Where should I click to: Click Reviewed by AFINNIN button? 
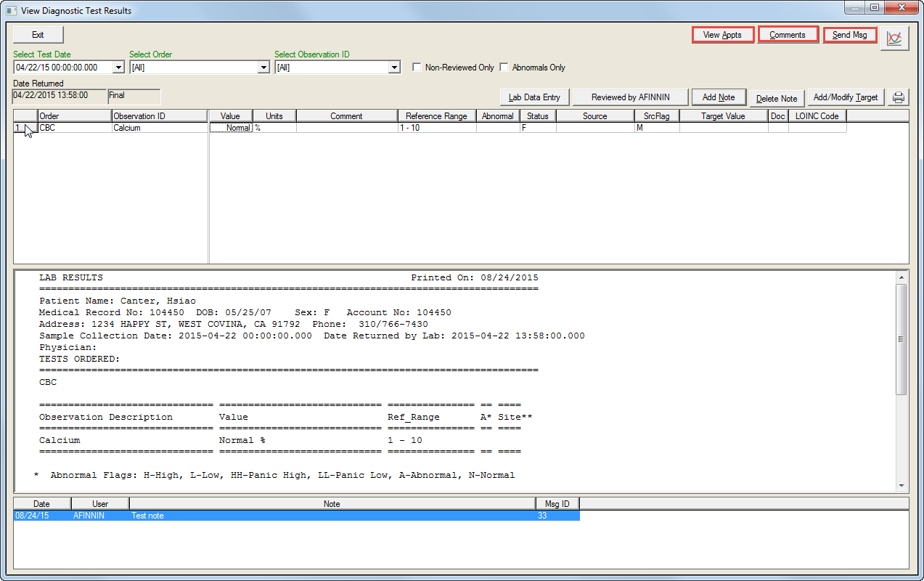(x=630, y=97)
